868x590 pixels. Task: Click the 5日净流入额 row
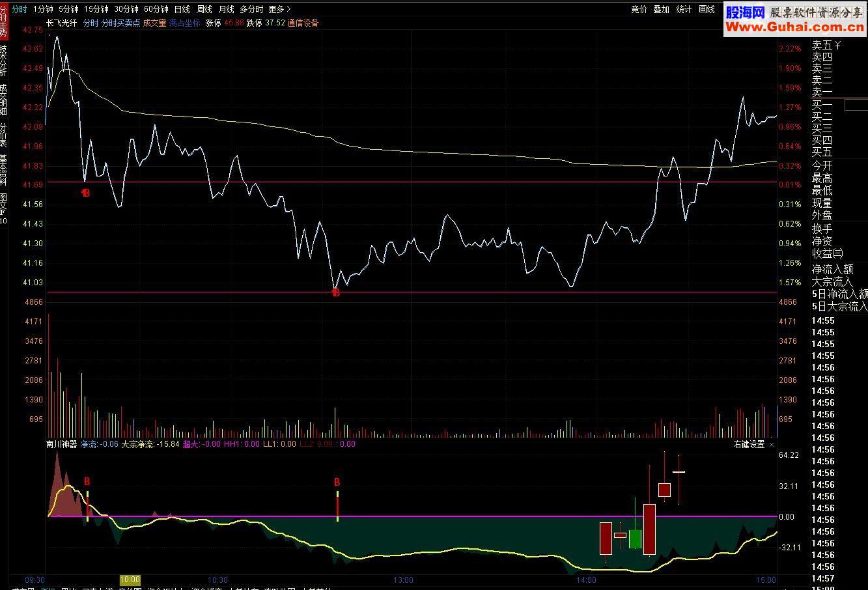[839, 294]
